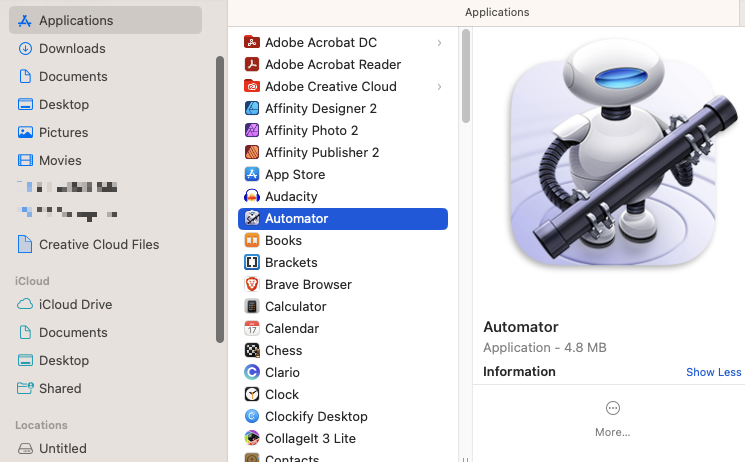745x462 pixels.
Task: Click the More… button label
Action: coord(612,432)
